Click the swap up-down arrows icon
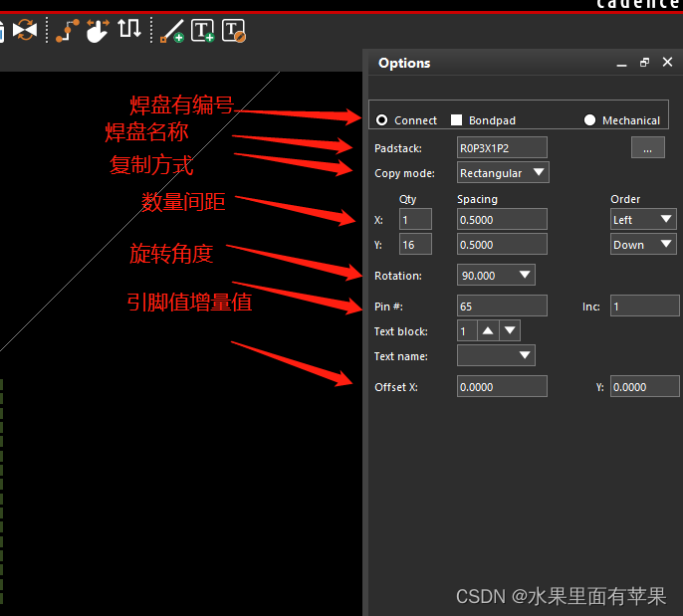This screenshot has height=616, width=683. [129, 29]
